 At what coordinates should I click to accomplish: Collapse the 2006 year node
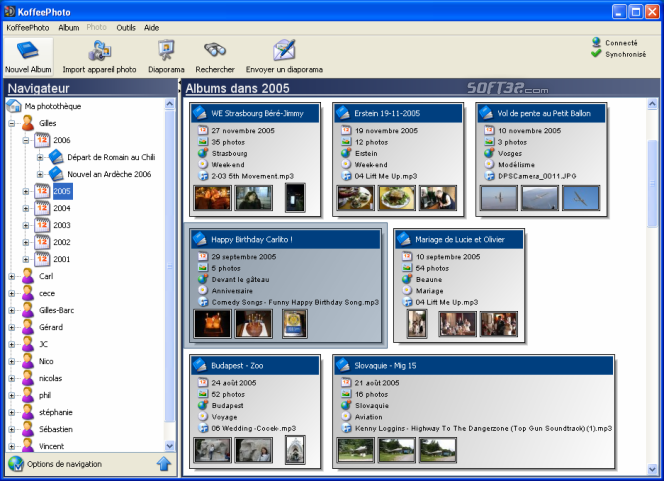27,141
